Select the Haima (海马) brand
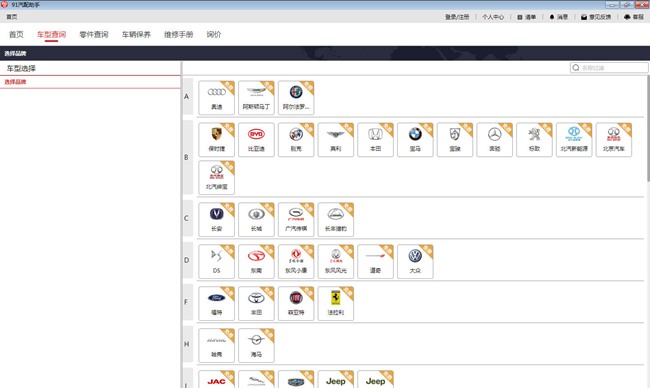Screen dimensions: 650x388 click(x=256, y=345)
